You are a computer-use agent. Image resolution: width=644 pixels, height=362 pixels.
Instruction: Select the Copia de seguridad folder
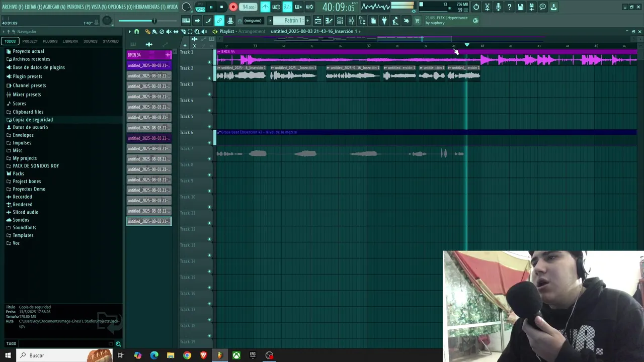coord(33,120)
